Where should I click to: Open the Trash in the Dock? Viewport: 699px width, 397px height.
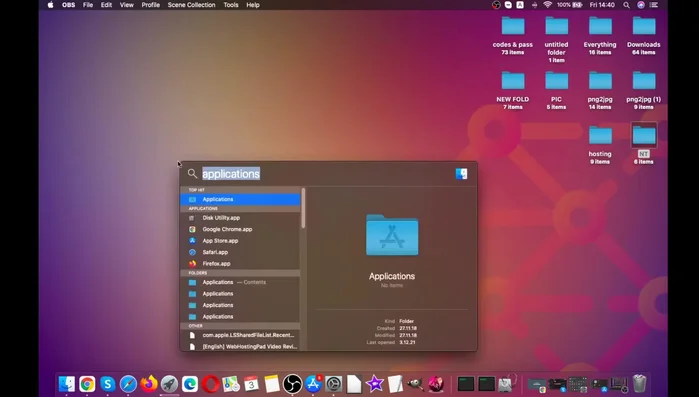(x=639, y=384)
